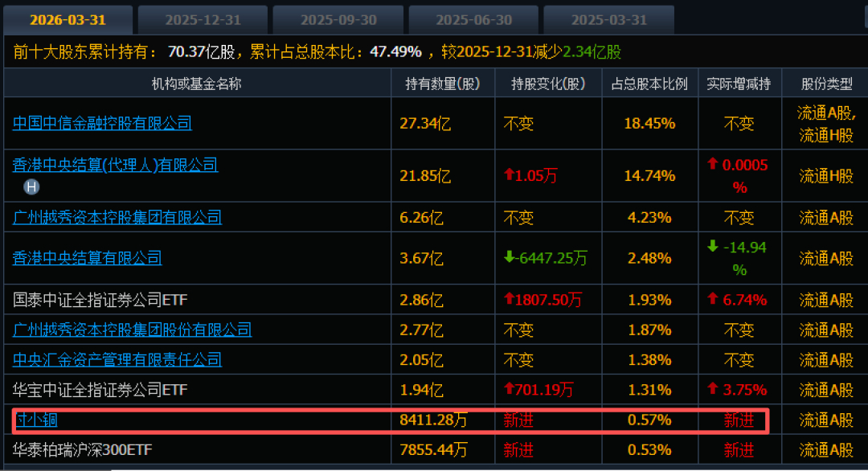Click the 持有数量(股) column header
Image resolution: width=868 pixels, height=471 pixels.
[442, 84]
